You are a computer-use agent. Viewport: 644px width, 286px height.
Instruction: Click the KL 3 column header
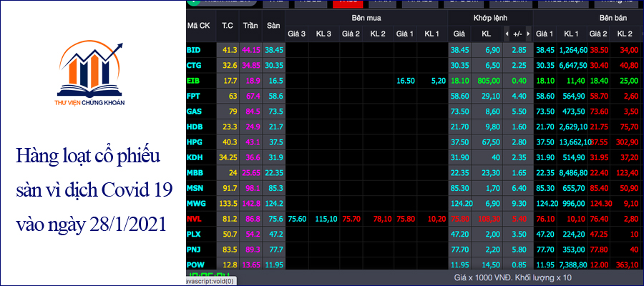click(x=323, y=34)
